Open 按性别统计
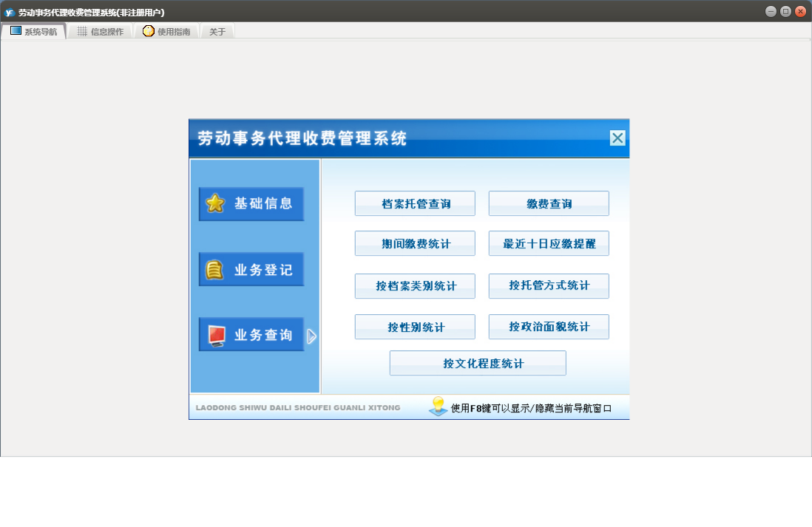This screenshot has height=527, width=812. (x=415, y=327)
